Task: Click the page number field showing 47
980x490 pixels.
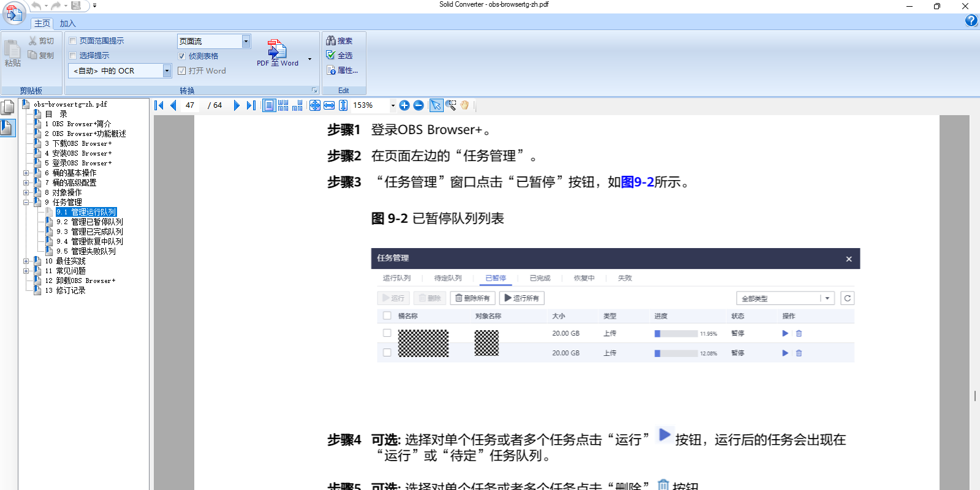Action: 190,105
